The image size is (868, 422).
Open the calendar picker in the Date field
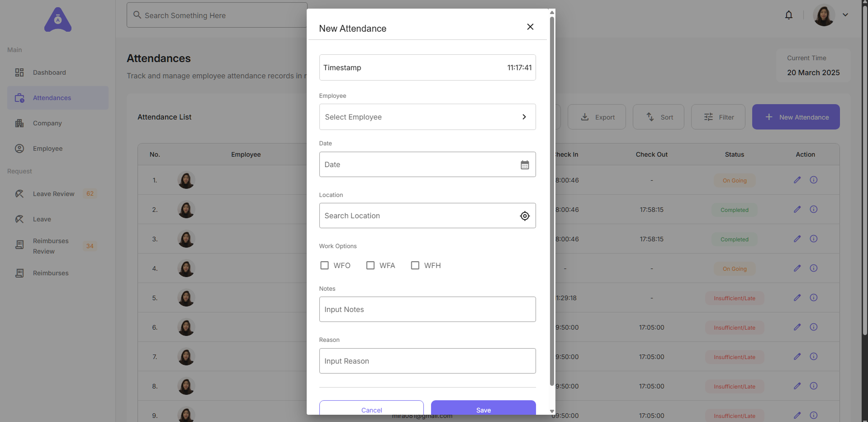coord(525,165)
